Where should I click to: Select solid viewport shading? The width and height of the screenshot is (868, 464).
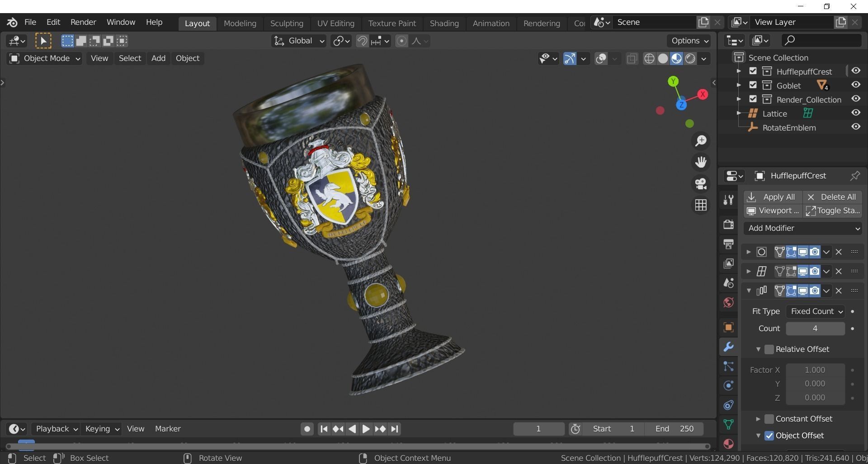pyautogui.click(x=663, y=59)
